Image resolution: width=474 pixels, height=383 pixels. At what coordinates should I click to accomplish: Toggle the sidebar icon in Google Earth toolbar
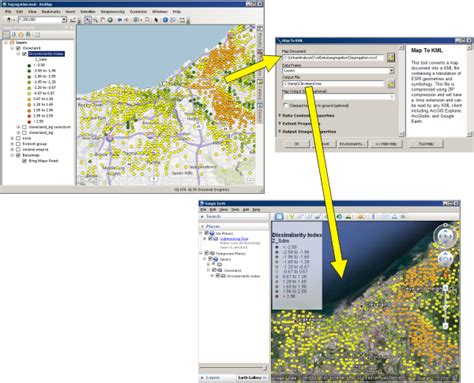279,217
